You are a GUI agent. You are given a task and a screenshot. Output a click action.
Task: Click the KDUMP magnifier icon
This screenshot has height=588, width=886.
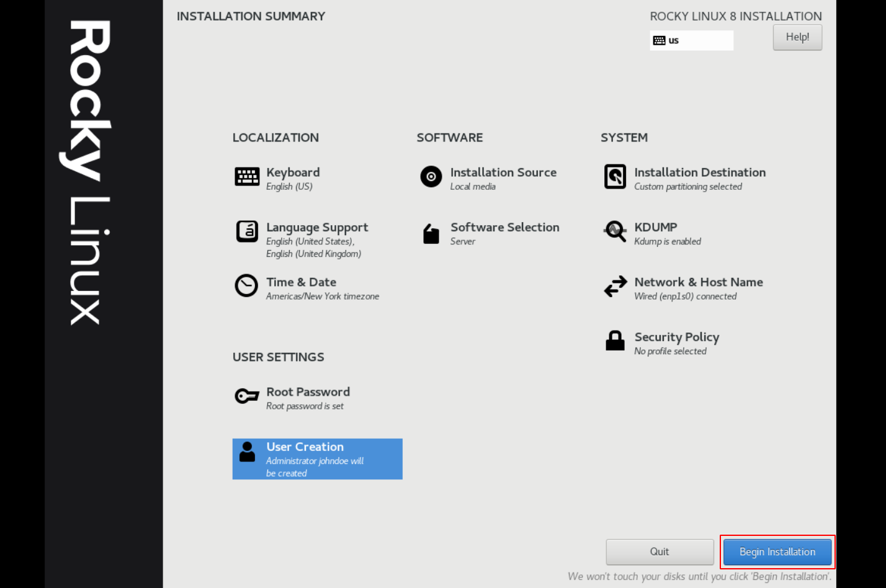pos(615,231)
